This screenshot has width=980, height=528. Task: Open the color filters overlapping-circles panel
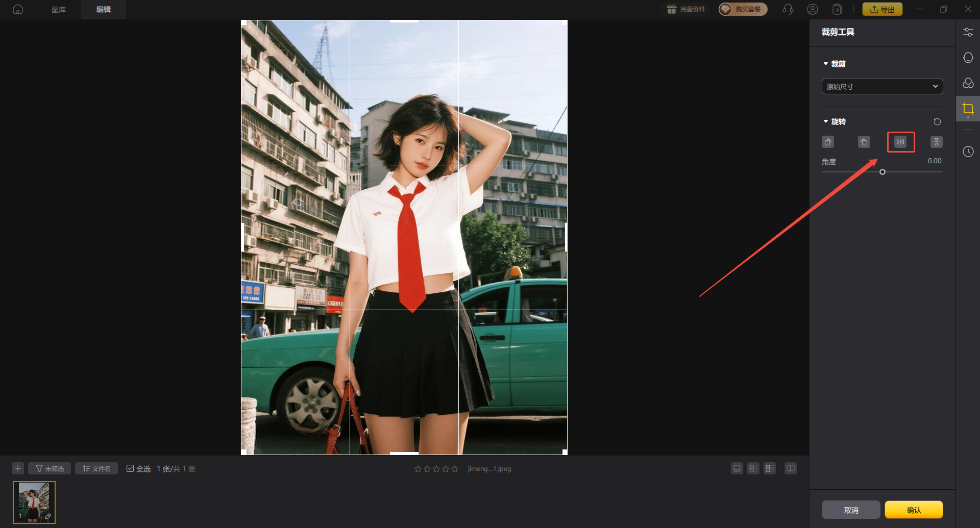tap(968, 83)
